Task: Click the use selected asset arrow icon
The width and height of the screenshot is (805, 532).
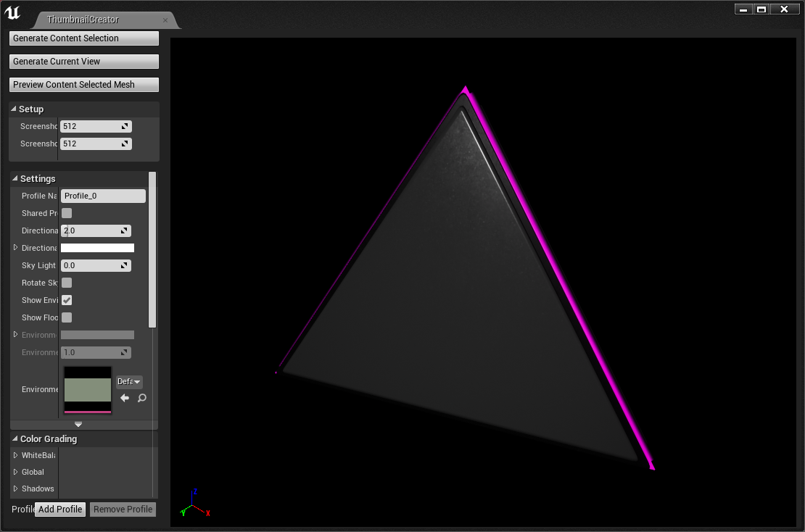Action: [125, 398]
